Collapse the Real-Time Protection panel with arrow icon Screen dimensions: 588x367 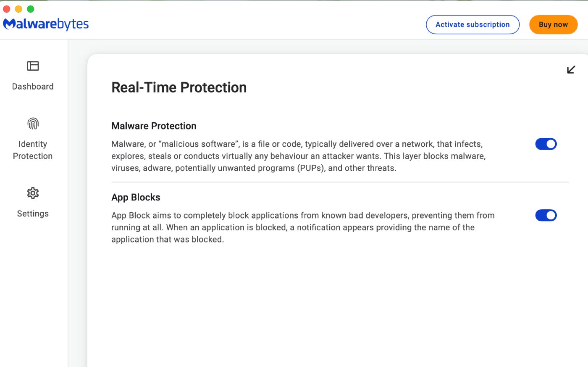571,70
